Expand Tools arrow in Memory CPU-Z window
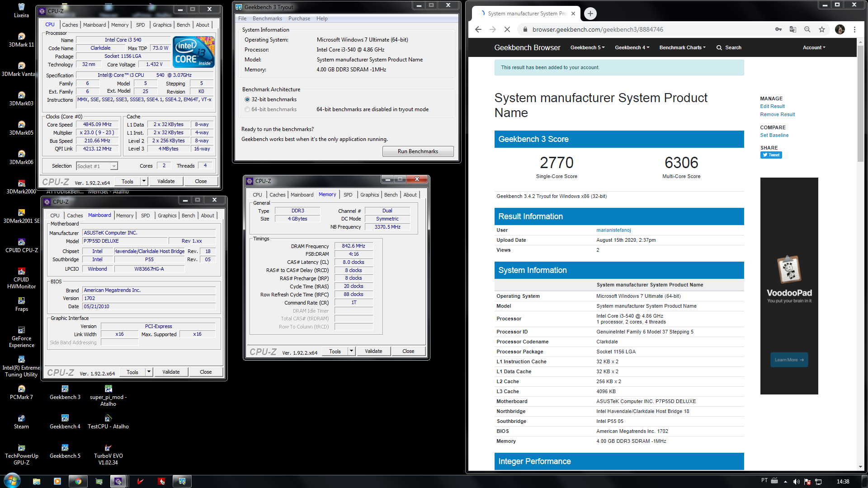 point(351,351)
